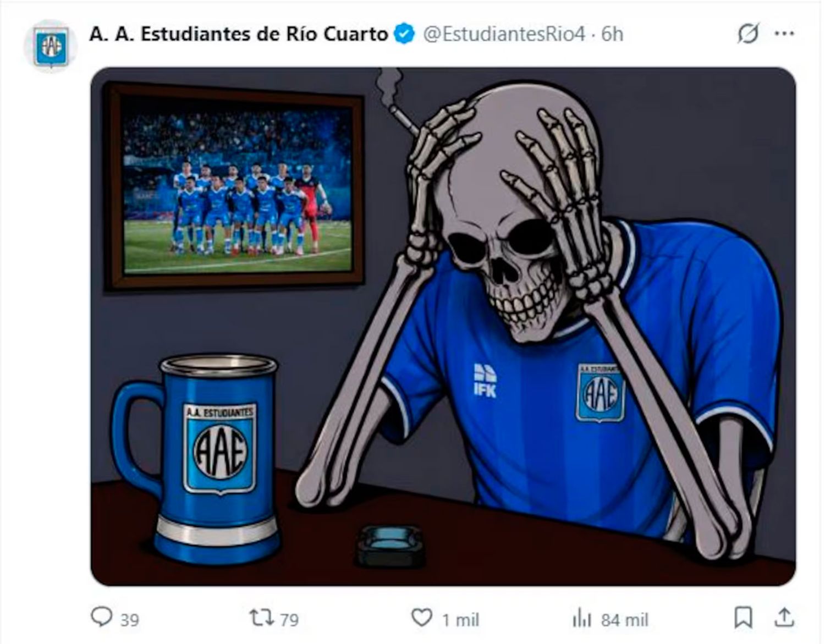Click the framed team photo in image
Viewport: 825px width, 644px height.
point(234,185)
